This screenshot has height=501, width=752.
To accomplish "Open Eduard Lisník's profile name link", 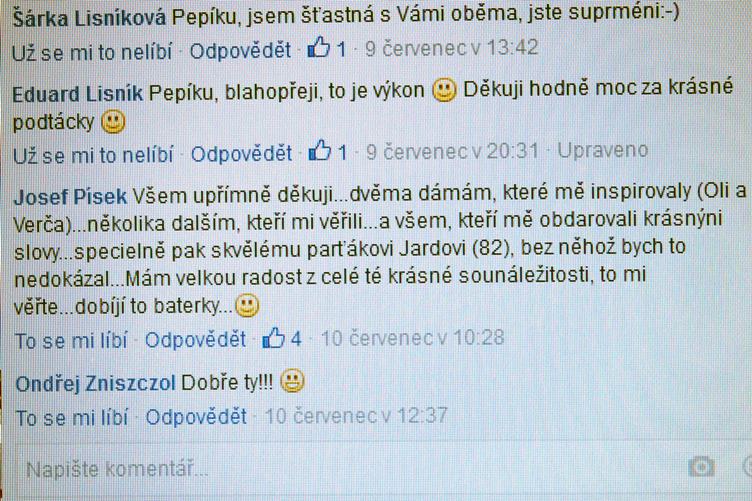I will click(78, 93).
